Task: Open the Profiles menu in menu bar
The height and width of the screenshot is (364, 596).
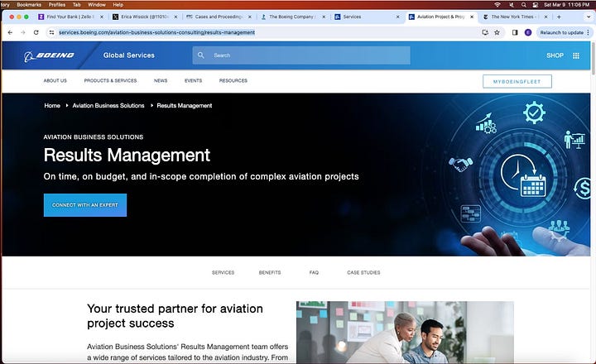Action: [x=57, y=5]
